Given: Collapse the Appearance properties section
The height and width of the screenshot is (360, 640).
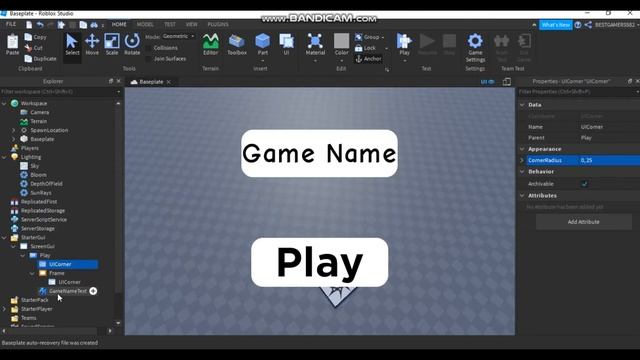Looking at the screenshot, I should click(x=522, y=149).
